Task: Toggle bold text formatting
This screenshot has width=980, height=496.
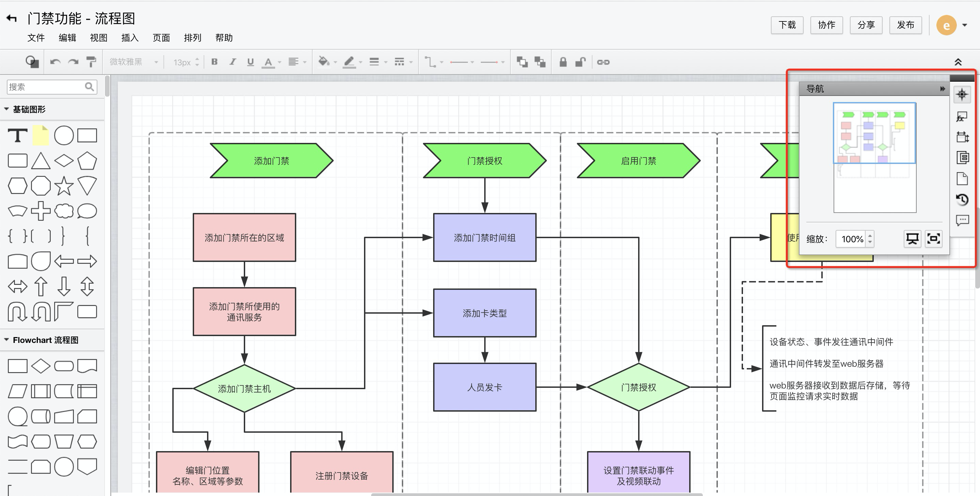Action: pos(215,62)
